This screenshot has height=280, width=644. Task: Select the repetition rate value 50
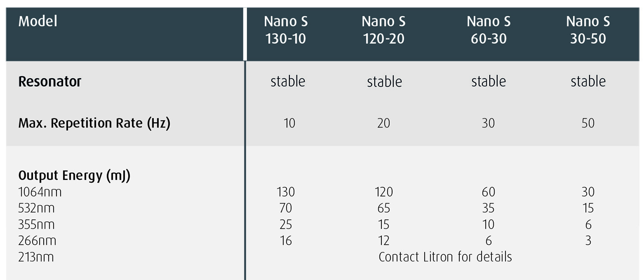click(588, 123)
